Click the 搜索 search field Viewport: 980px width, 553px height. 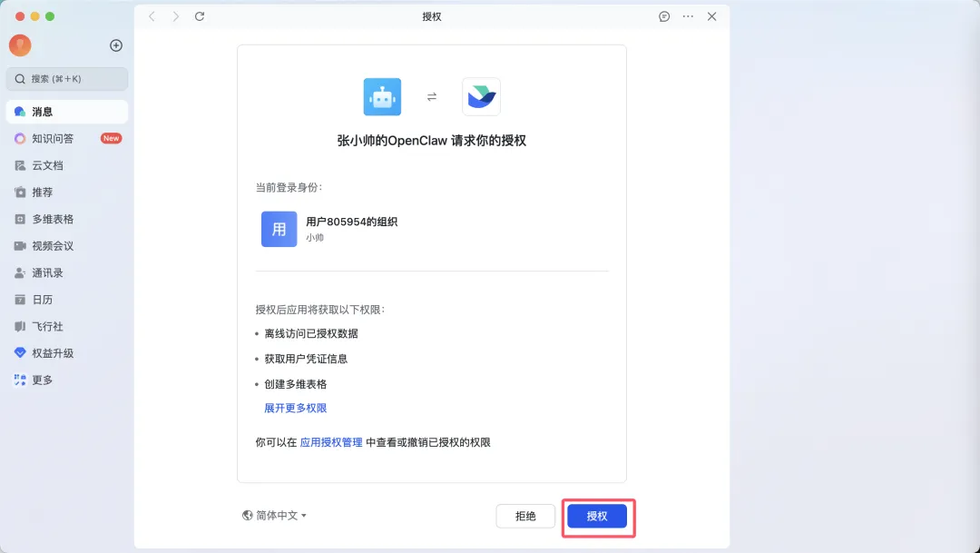pos(67,79)
